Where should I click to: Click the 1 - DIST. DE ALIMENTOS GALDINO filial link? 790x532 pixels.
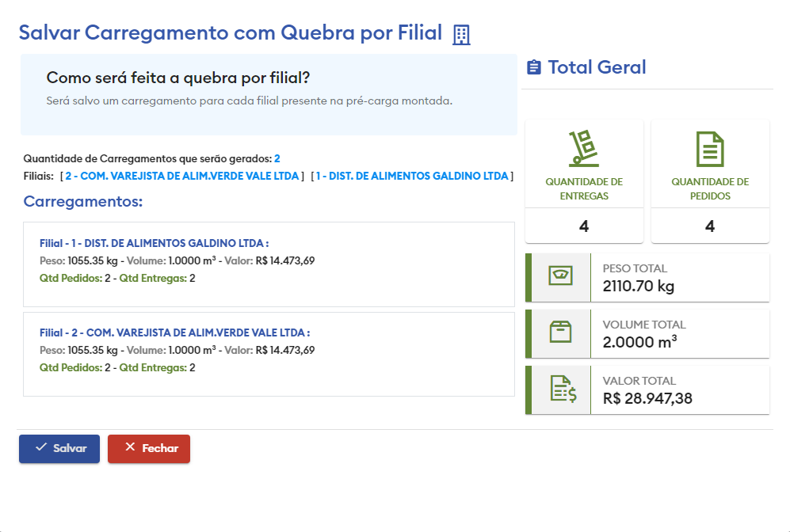click(412, 176)
